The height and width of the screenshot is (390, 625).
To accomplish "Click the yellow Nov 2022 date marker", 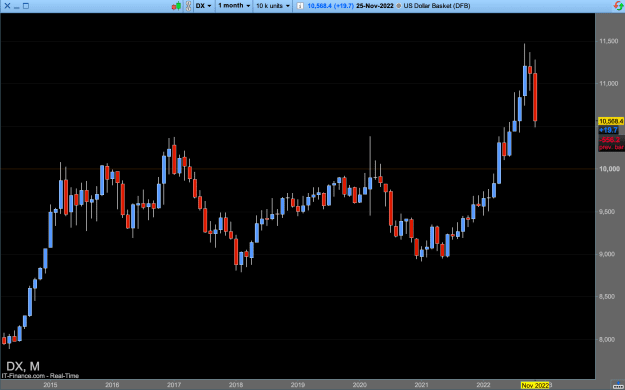I will click(x=535, y=385).
